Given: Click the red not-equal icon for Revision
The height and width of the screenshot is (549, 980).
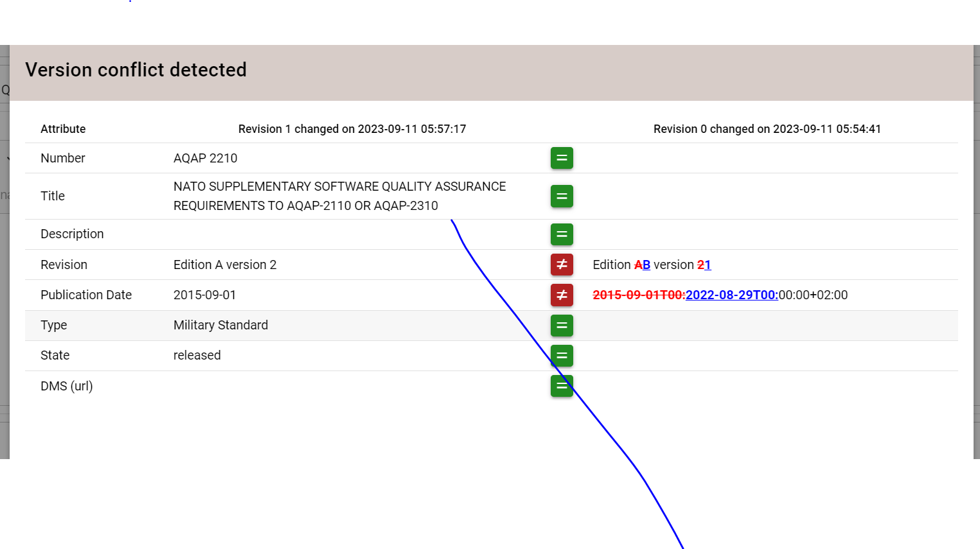Looking at the screenshot, I should [x=562, y=265].
